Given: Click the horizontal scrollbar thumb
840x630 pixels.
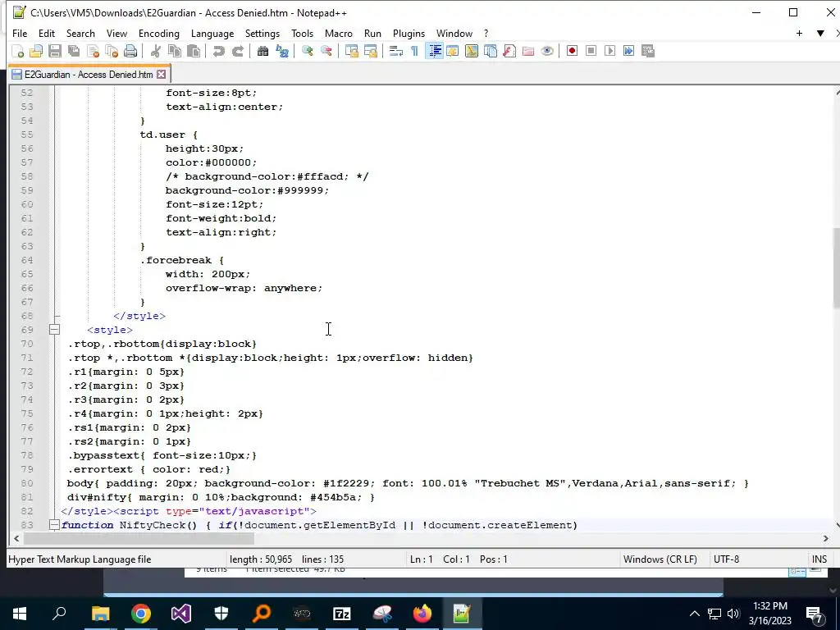Looking at the screenshot, I should pos(139,538).
